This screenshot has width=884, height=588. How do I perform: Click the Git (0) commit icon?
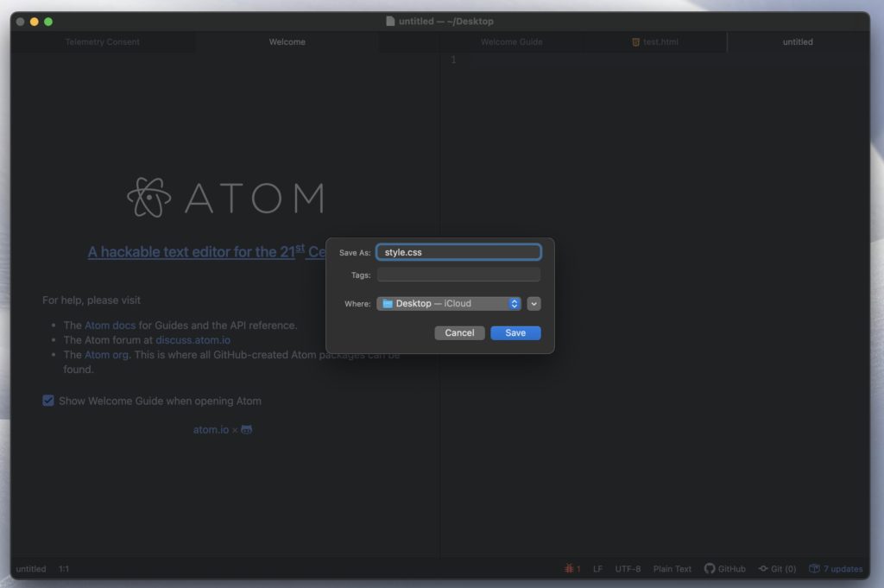point(763,568)
